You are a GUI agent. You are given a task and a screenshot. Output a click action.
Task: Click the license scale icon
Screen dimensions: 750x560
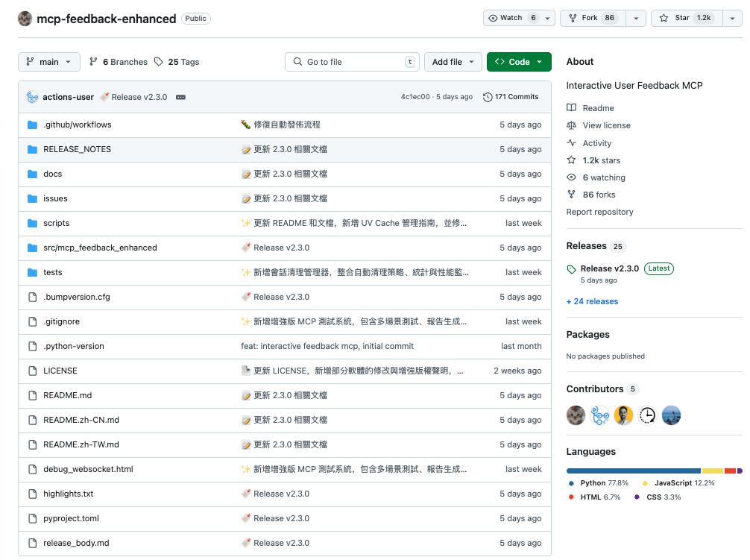coord(571,125)
